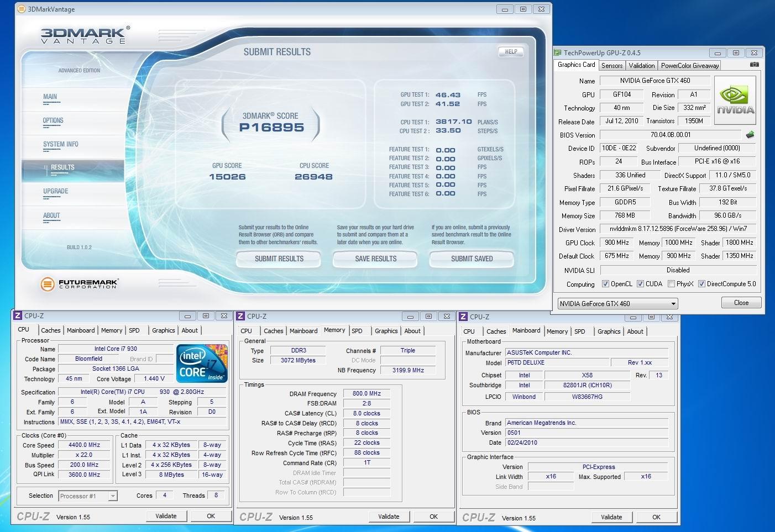Click the Futuremark Corporation logo
Screen dimensions: 775x532
pos(80,284)
